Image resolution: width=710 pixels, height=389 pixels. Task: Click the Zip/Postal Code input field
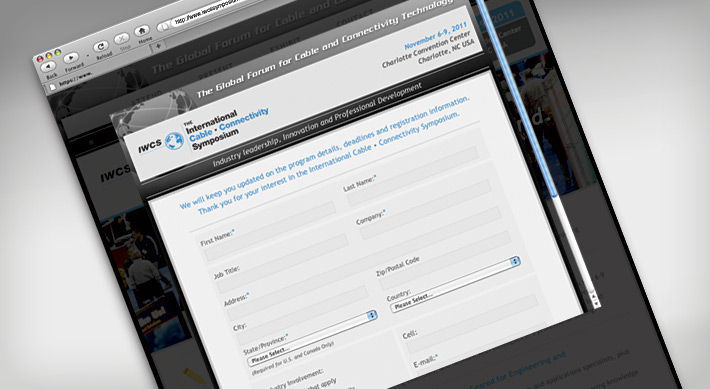click(x=446, y=260)
